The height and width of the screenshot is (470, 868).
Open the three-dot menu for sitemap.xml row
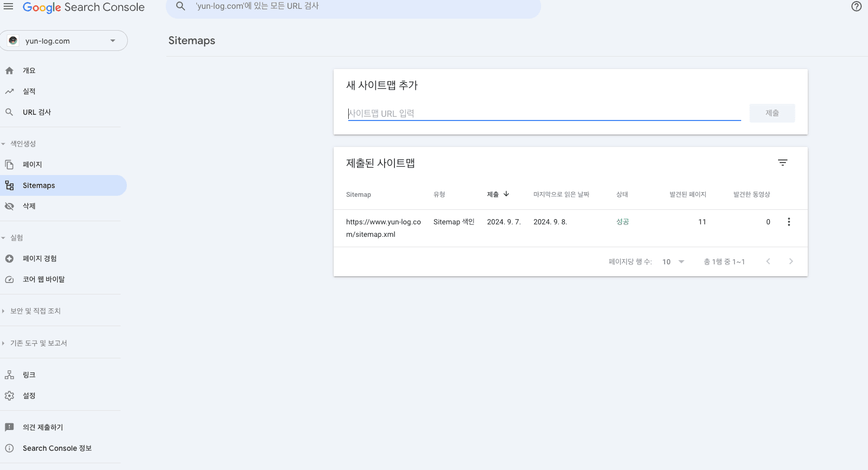(x=789, y=222)
